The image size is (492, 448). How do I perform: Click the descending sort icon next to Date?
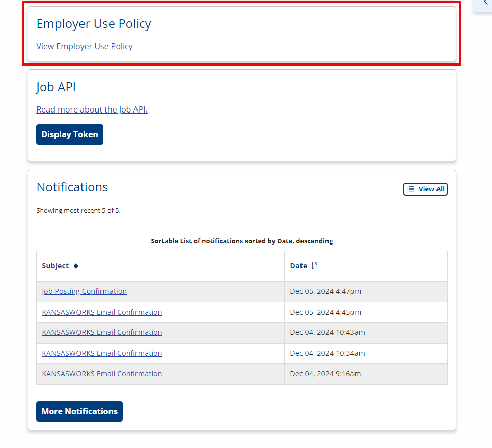(314, 266)
